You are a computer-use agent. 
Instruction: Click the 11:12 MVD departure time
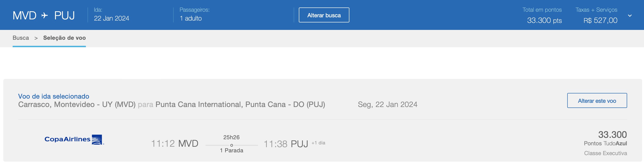(175, 143)
